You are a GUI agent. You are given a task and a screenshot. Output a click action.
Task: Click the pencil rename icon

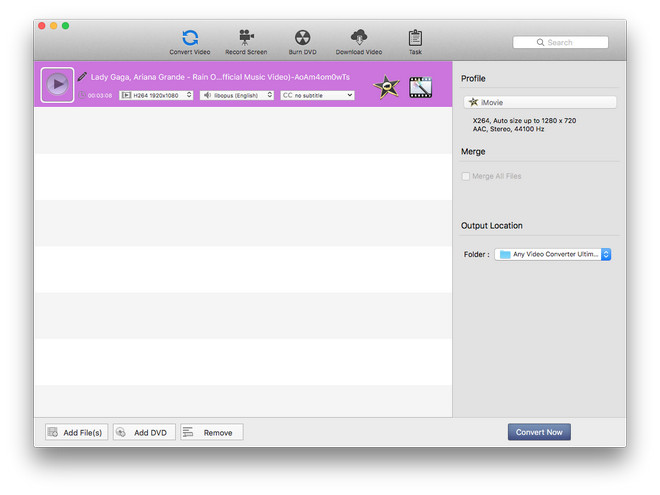82,77
